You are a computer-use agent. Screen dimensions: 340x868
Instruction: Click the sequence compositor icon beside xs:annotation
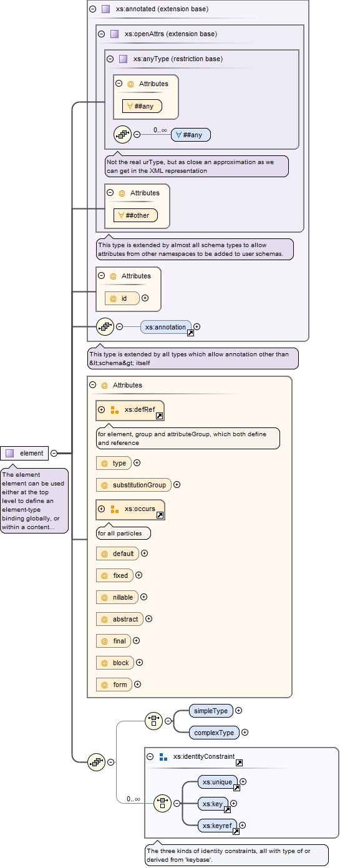pyautogui.click(x=105, y=326)
